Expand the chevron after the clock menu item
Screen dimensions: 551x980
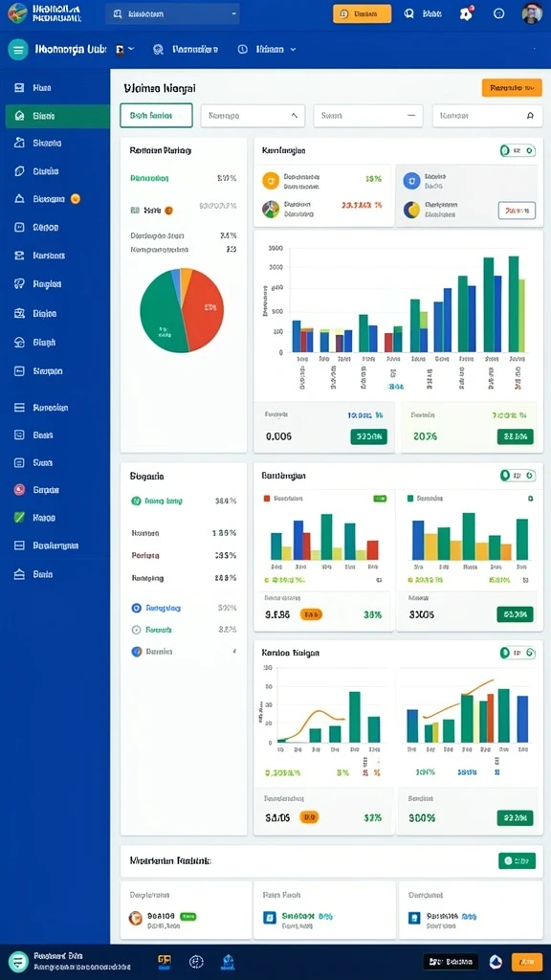pos(293,50)
